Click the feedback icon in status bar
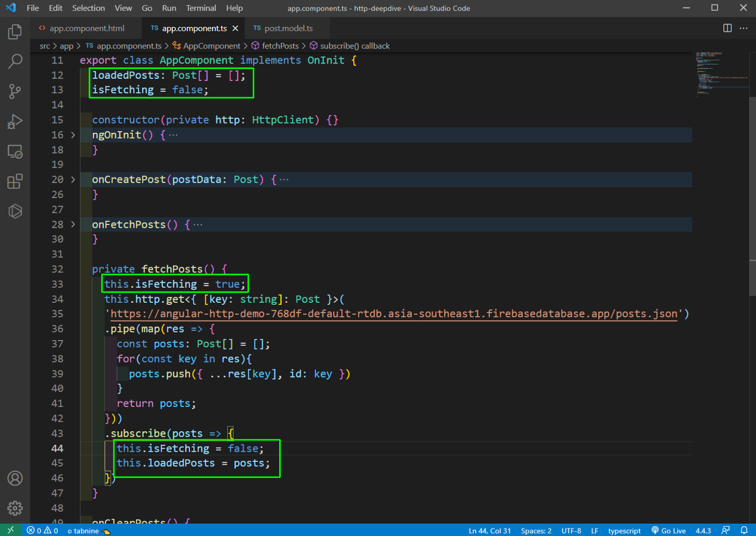The image size is (756, 536). [726, 530]
